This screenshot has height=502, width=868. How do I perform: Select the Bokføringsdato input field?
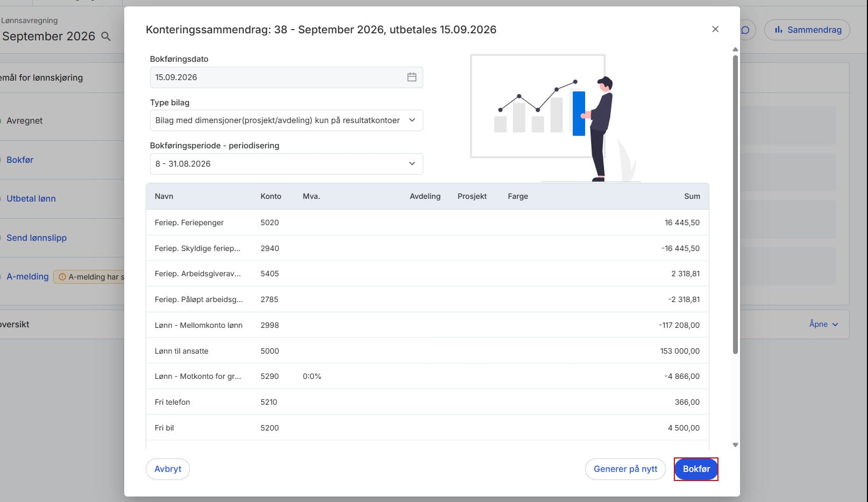pos(286,77)
